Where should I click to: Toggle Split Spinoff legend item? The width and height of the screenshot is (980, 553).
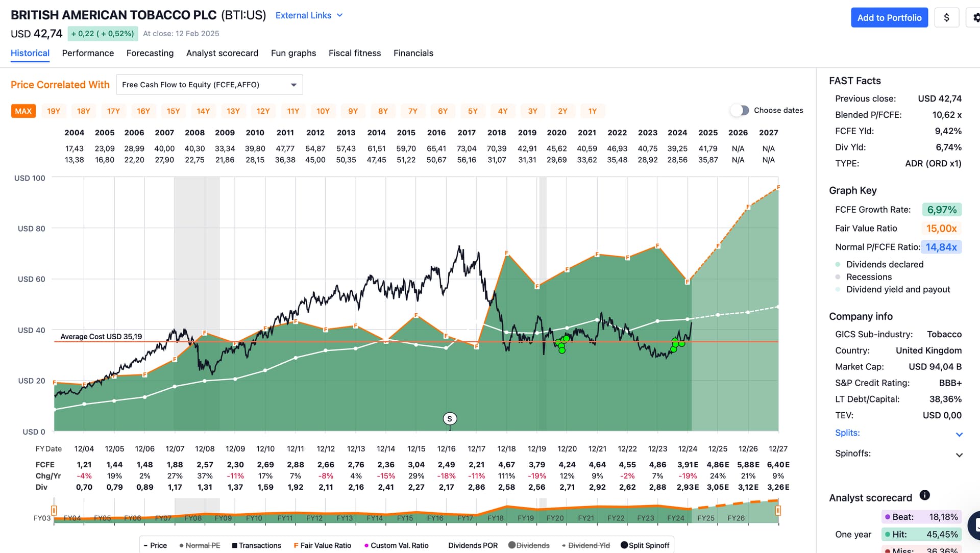point(645,545)
